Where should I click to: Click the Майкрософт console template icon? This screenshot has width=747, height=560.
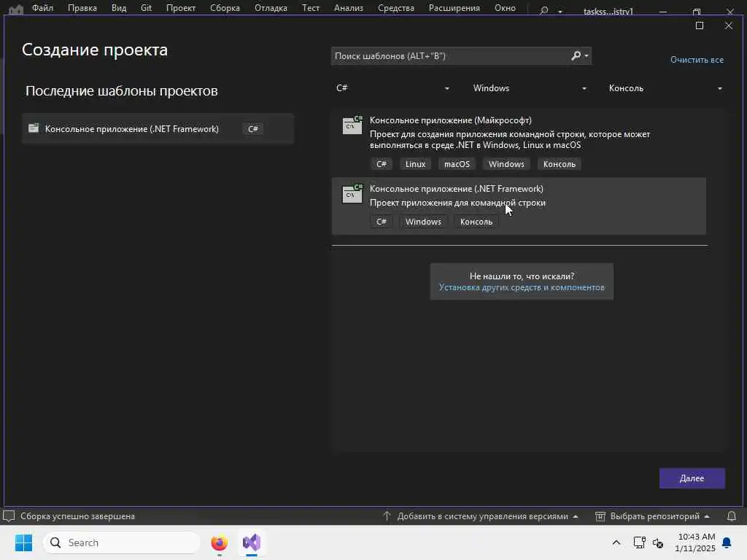(352, 125)
